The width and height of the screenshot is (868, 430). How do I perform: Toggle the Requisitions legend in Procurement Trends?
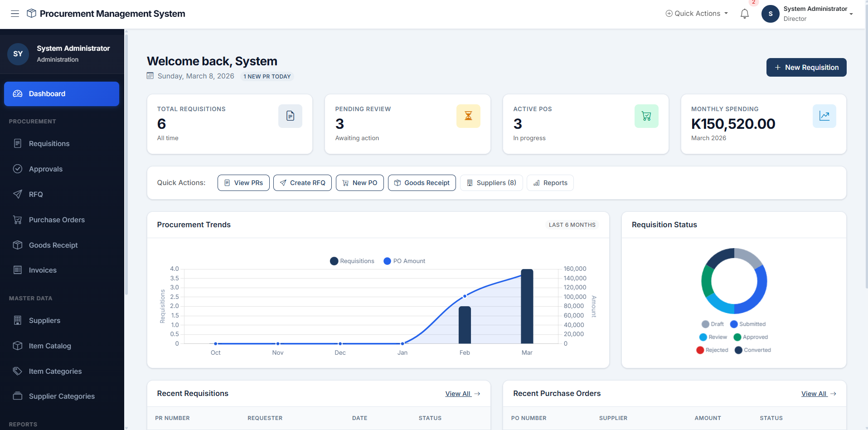(352, 261)
